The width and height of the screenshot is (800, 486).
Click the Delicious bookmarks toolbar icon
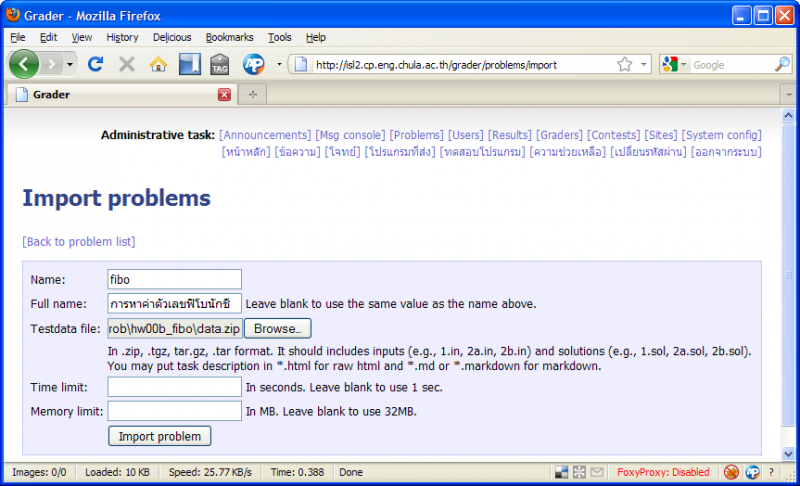point(189,64)
